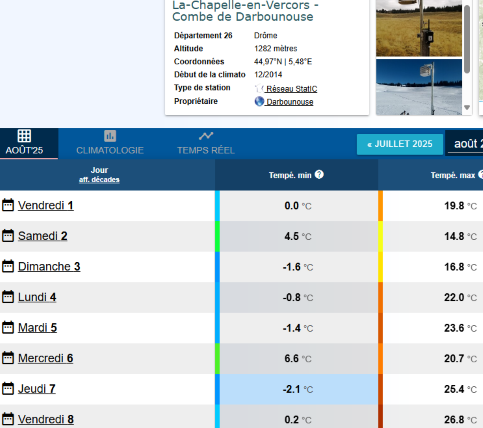Screen dimensions: 483x428
Task: Click calendar icon next to Vendredi 8
Action: click(8, 419)
